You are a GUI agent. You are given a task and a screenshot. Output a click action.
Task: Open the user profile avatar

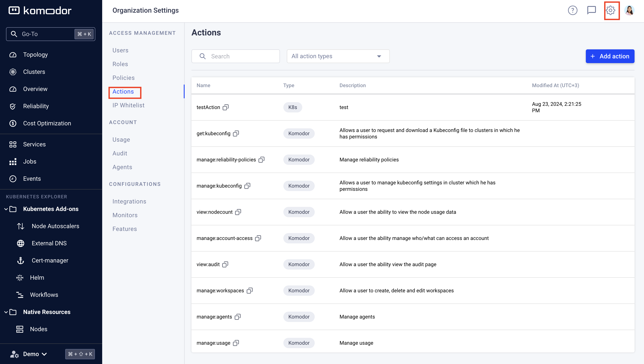click(629, 10)
